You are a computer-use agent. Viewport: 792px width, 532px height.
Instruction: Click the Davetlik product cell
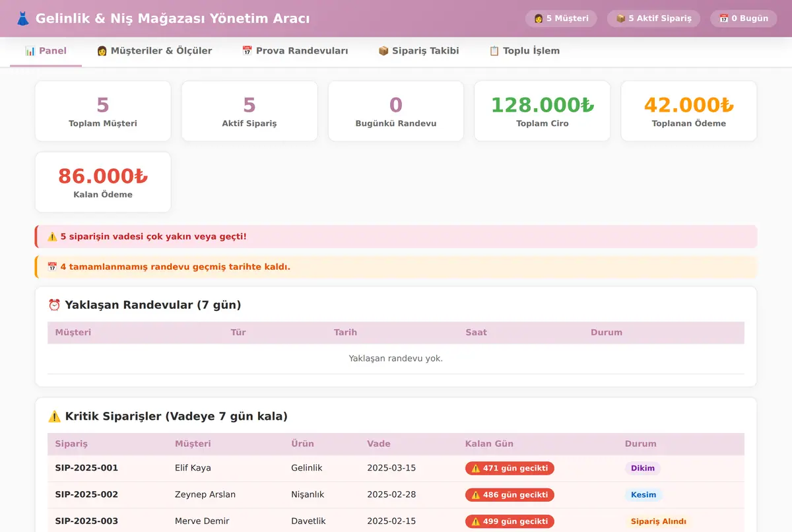point(308,521)
